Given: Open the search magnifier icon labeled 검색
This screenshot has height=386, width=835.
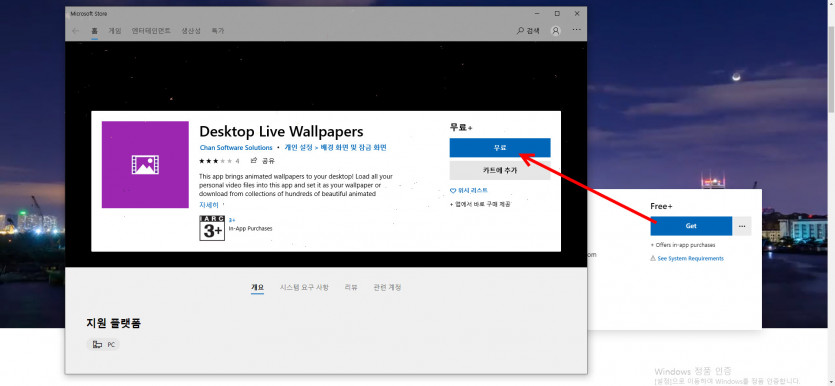Looking at the screenshot, I should tap(520, 31).
